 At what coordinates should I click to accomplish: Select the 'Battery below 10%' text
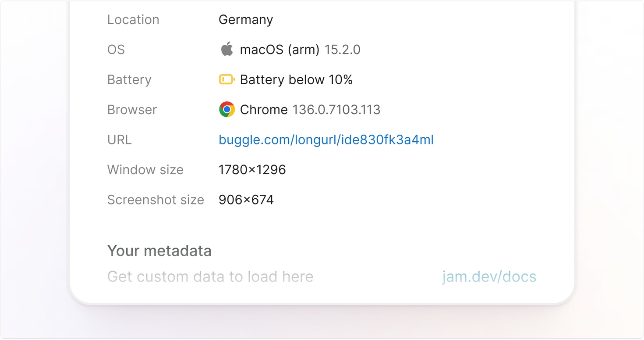[x=296, y=79]
